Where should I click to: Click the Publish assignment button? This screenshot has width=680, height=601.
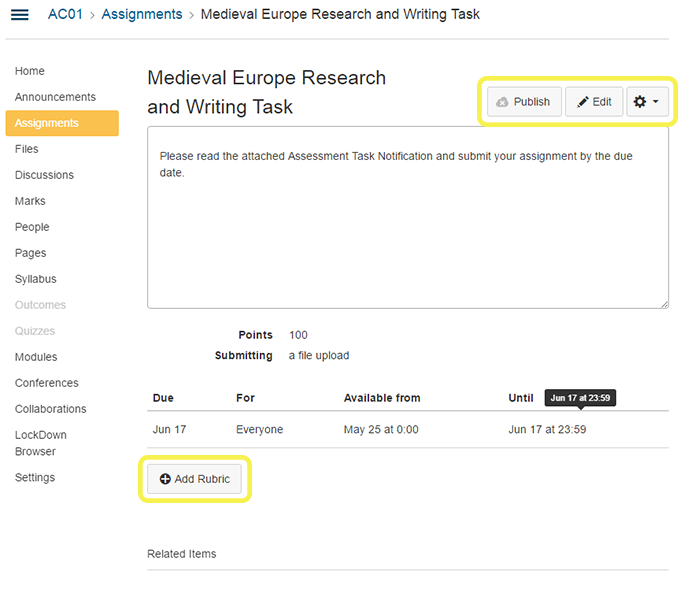coord(523,102)
